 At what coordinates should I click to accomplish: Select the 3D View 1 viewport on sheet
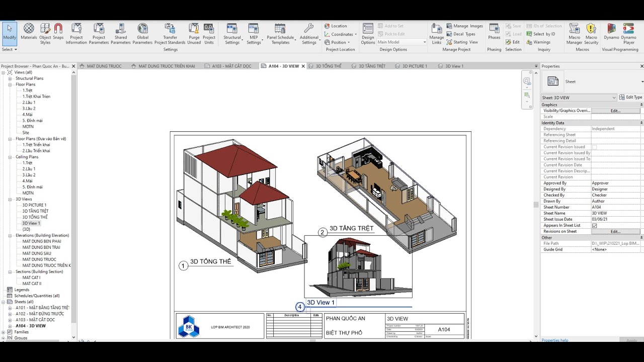pyautogui.click(x=358, y=266)
